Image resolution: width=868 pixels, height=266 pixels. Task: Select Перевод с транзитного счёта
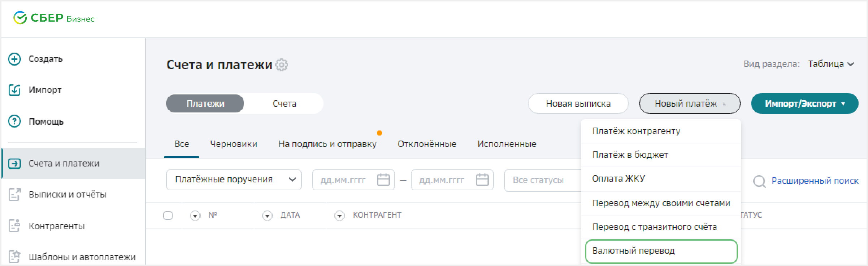[661, 227]
